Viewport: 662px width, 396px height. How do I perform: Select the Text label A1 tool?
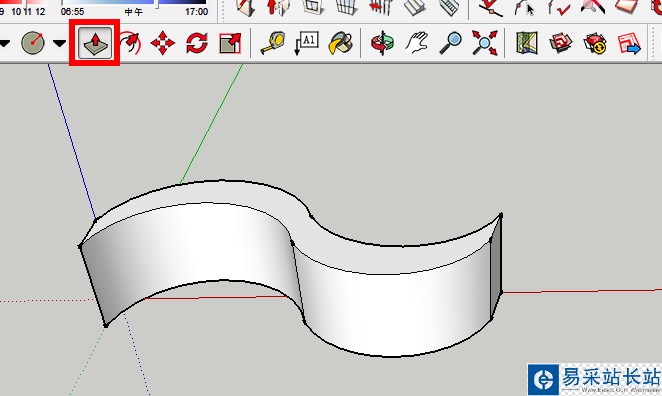307,43
